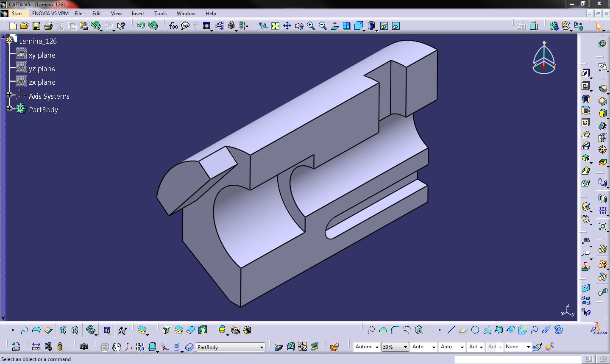Click the Axis System icon in bottom toolbar

click(x=128, y=347)
